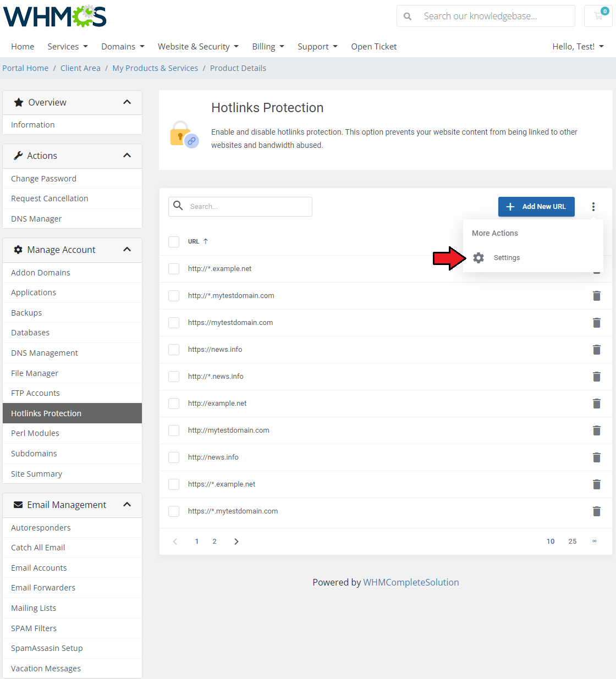Click the Settings gear icon

click(479, 258)
